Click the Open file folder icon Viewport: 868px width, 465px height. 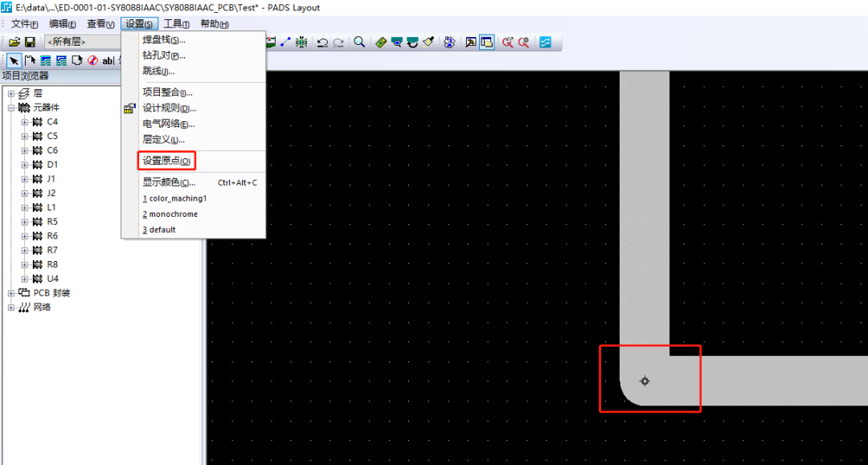[14, 42]
